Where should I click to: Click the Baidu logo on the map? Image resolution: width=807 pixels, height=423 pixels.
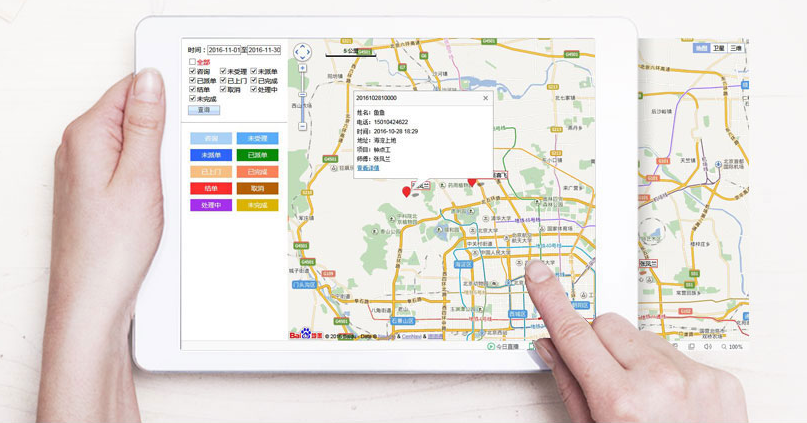coord(306,334)
